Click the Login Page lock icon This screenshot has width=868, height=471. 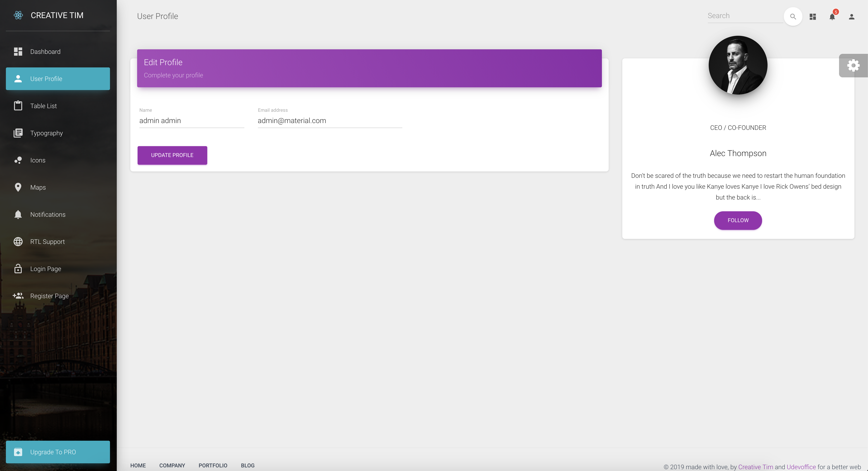(18, 269)
